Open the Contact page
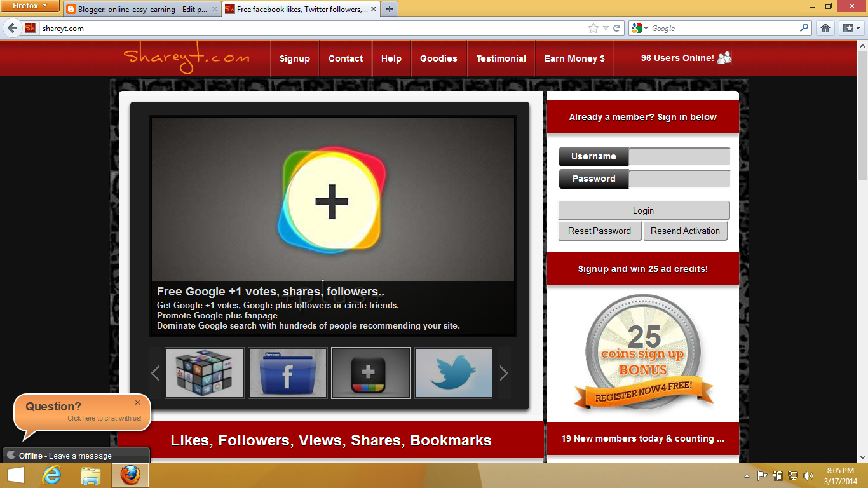Screen dimensions: 868x488 click(346, 58)
